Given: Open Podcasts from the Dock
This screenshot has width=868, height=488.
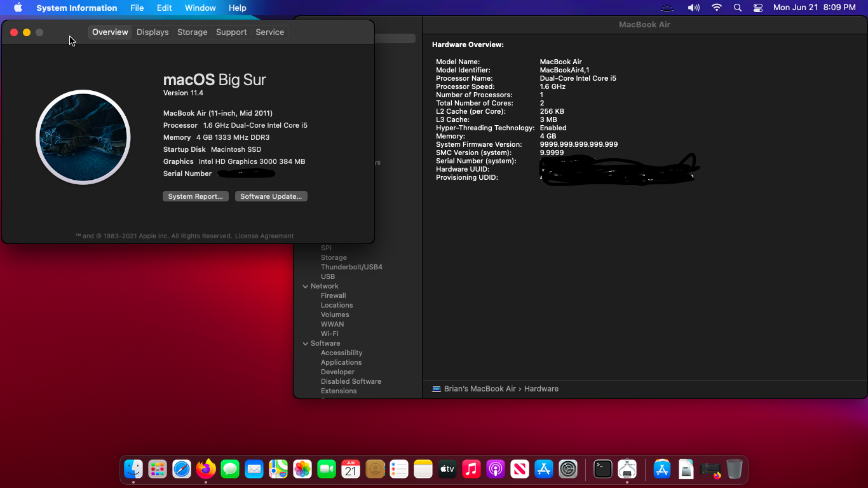Looking at the screenshot, I should pyautogui.click(x=496, y=470).
